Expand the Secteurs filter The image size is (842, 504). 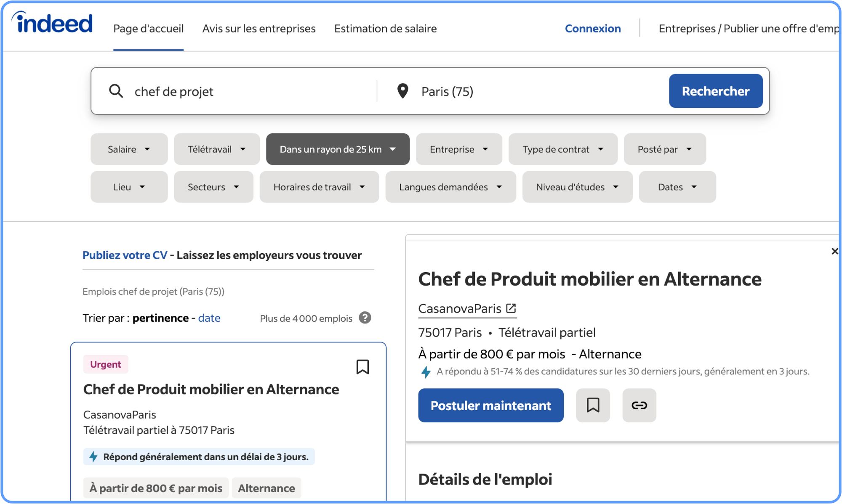[x=213, y=187]
